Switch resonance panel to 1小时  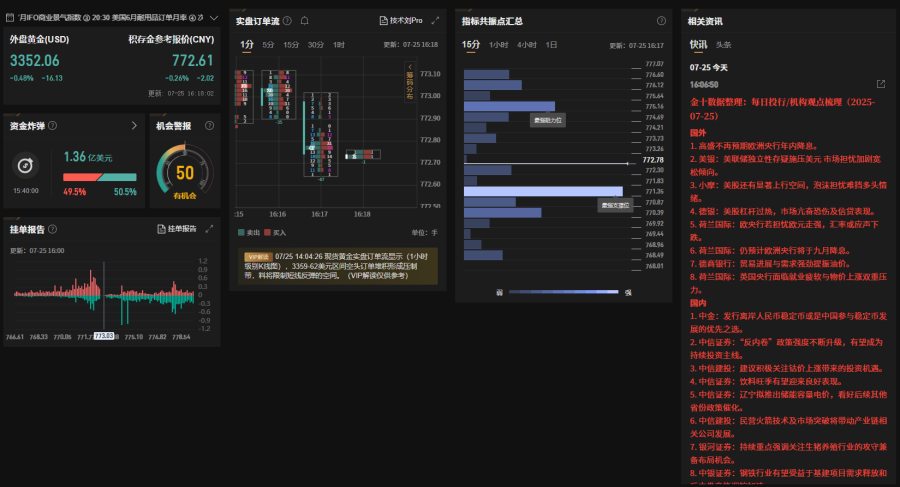pos(499,45)
